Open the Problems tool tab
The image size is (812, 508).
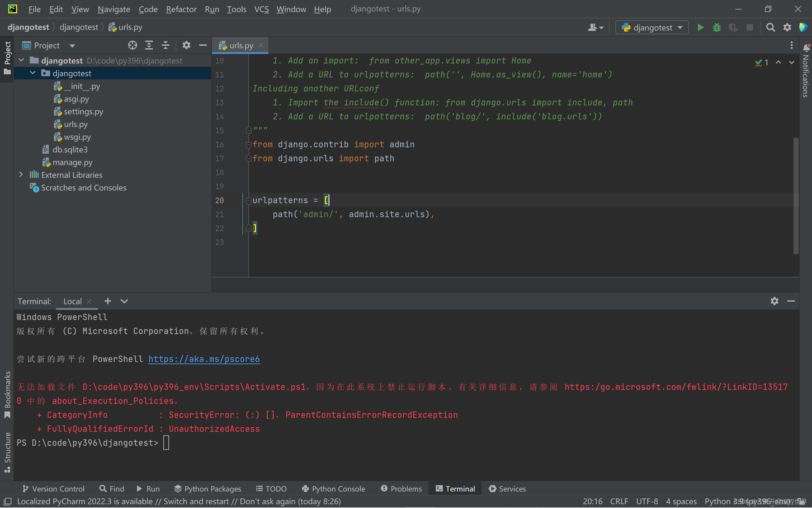[x=401, y=489]
